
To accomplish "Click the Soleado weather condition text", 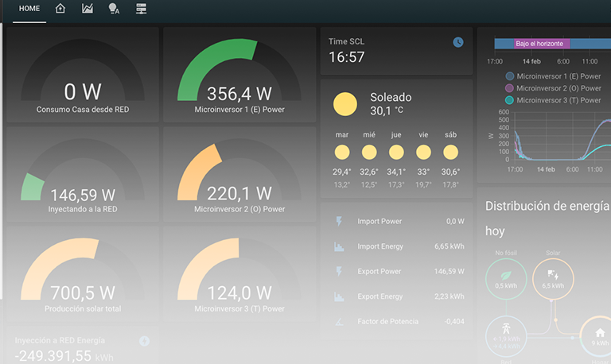I will [x=391, y=97].
